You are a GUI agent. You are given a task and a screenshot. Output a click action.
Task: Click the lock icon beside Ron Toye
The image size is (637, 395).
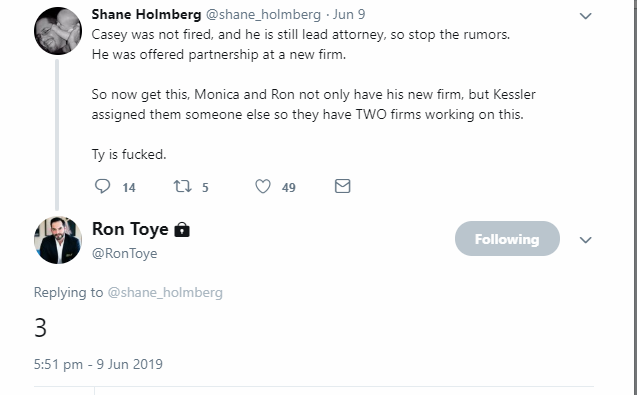point(182,230)
